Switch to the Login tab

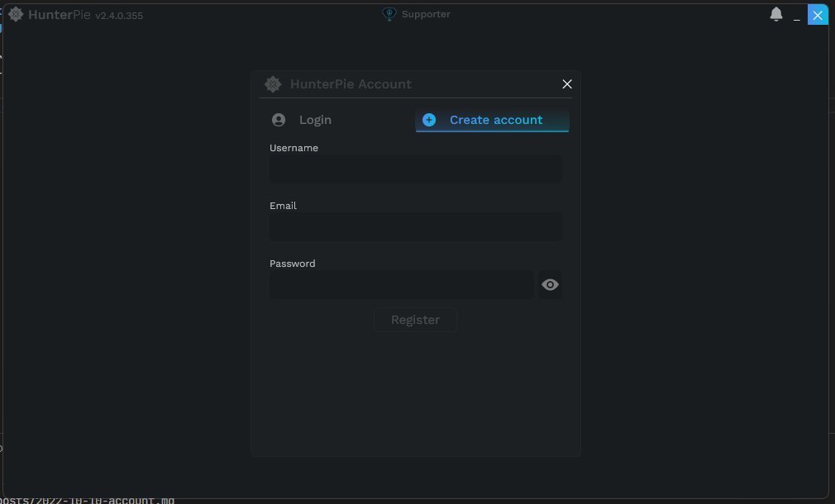click(315, 120)
